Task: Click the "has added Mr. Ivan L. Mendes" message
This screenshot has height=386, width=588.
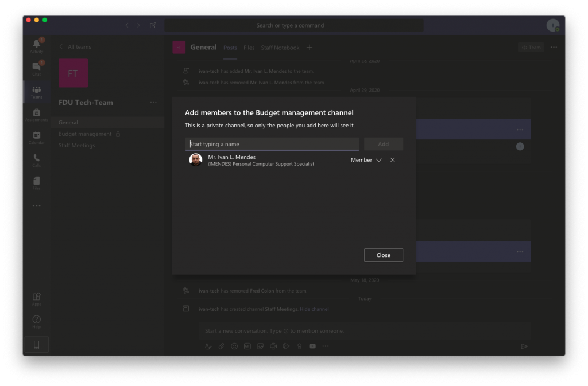Action: point(257,71)
